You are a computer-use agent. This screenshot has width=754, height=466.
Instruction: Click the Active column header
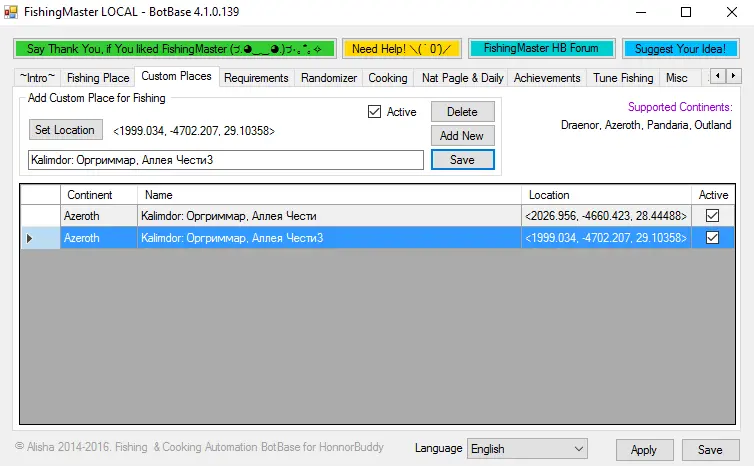pyautogui.click(x=713, y=195)
